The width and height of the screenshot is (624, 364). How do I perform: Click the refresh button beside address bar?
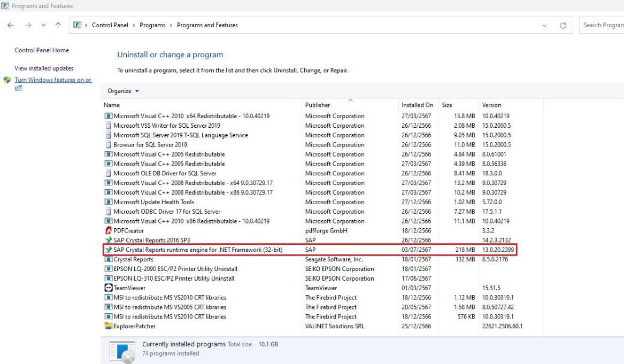pos(563,25)
